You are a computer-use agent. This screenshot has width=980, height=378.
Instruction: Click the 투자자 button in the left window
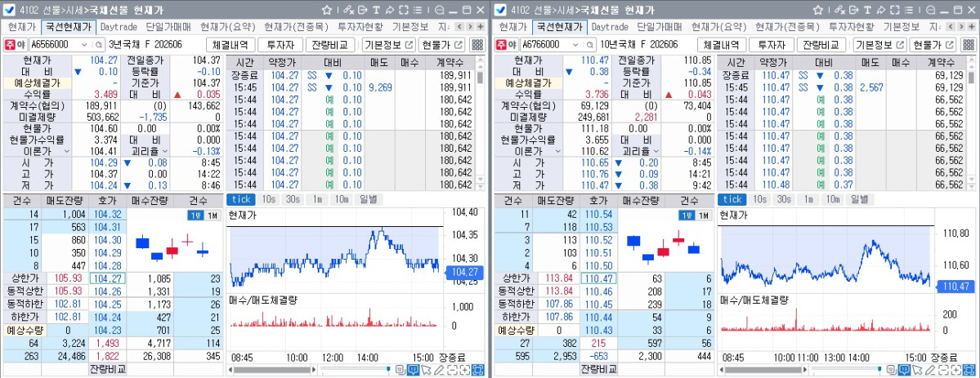(280, 45)
